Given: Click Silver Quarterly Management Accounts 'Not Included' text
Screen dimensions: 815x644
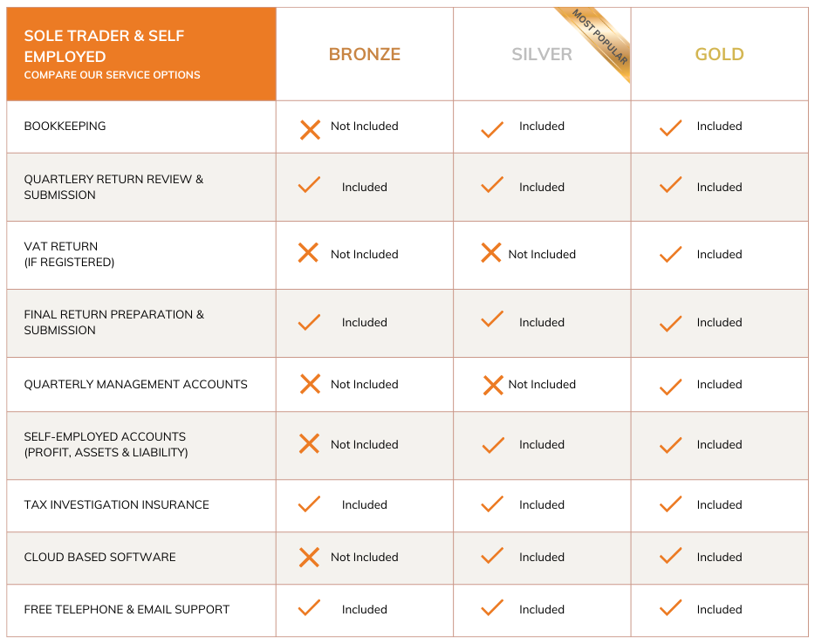Looking at the screenshot, I should (x=542, y=385).
